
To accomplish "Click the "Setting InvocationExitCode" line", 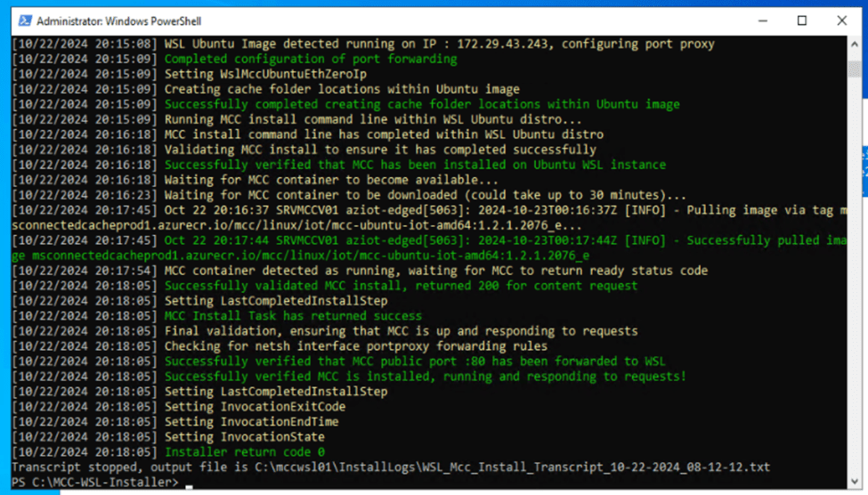I will tap(255, 407).
